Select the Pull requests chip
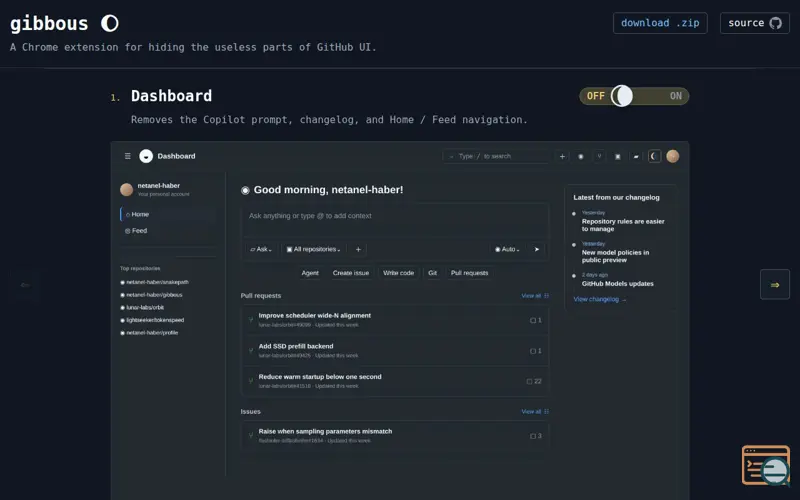 tap(469, 273)
